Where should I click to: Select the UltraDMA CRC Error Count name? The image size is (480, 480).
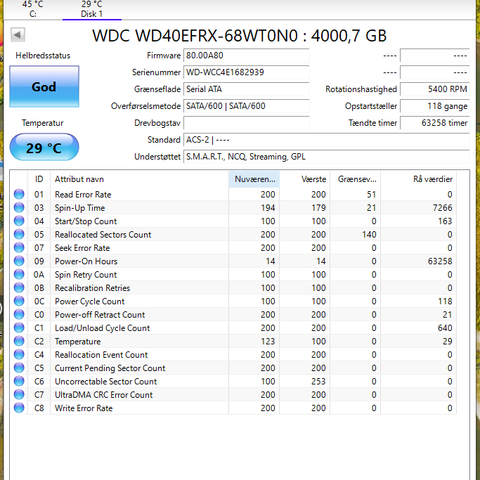click(104, 395)
